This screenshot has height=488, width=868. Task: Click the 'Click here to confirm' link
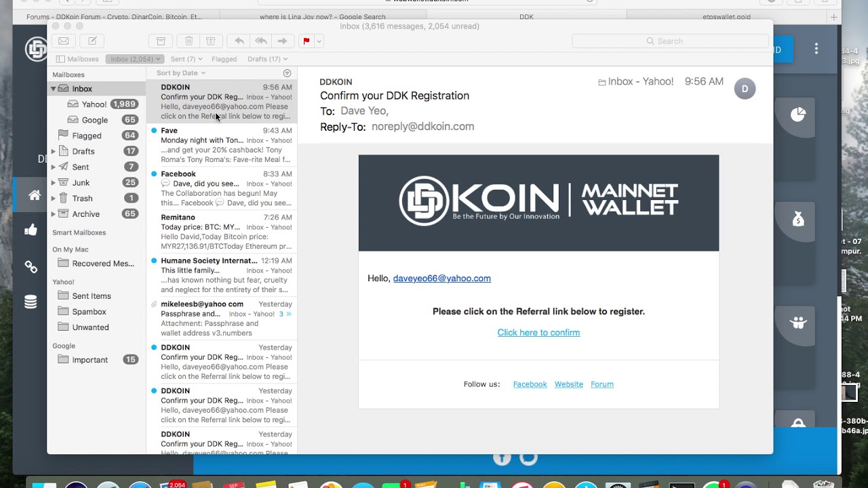(x=538, y=333)
